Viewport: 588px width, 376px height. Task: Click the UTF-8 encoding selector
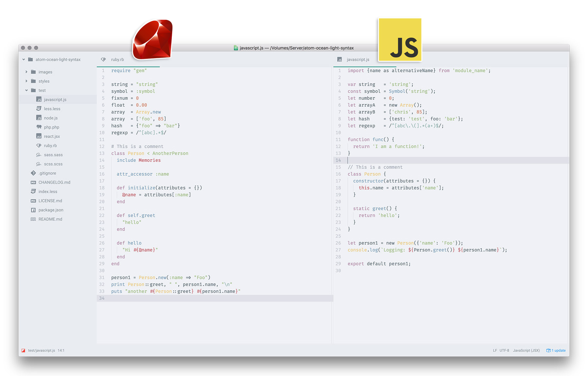click(504, 350)
